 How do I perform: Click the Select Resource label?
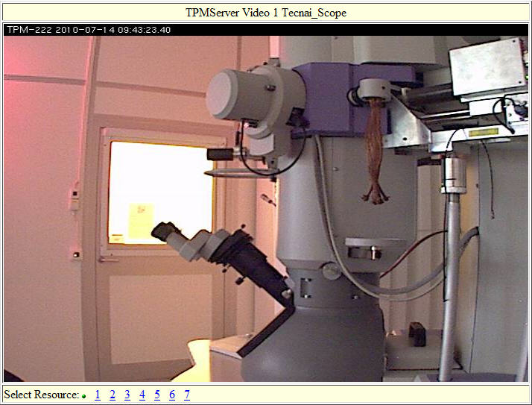pyautogui.click(x=41, y=395)
